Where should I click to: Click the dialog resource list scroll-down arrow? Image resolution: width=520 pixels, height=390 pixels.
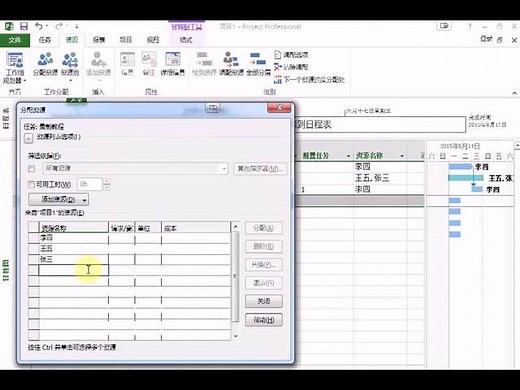[235, 336]
